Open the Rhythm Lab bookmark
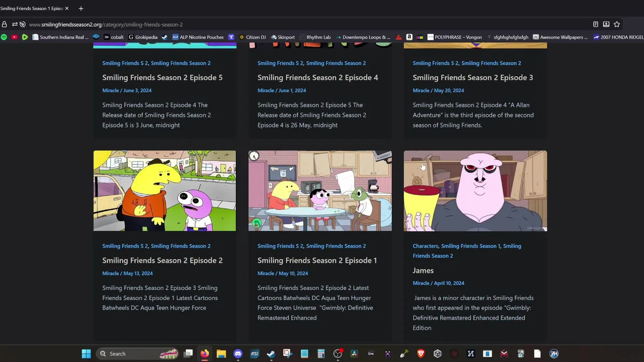The width and height of the screenshot is (644, 362). (x=315, y=37)
